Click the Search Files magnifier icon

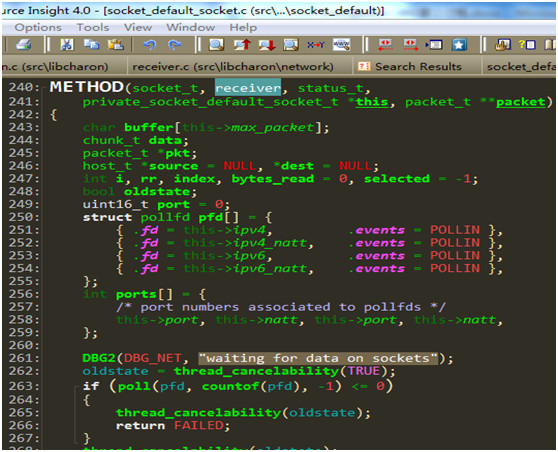tap(291, 45)
